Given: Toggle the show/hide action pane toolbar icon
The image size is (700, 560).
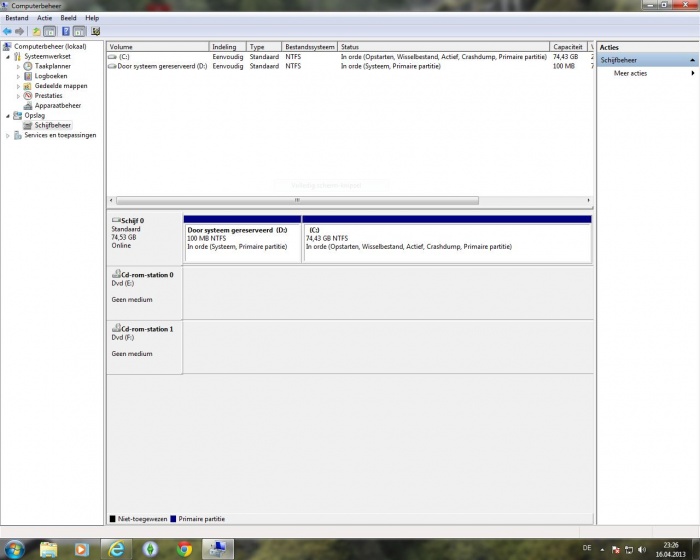Looking at the screenshot, I should pos(79,31).
